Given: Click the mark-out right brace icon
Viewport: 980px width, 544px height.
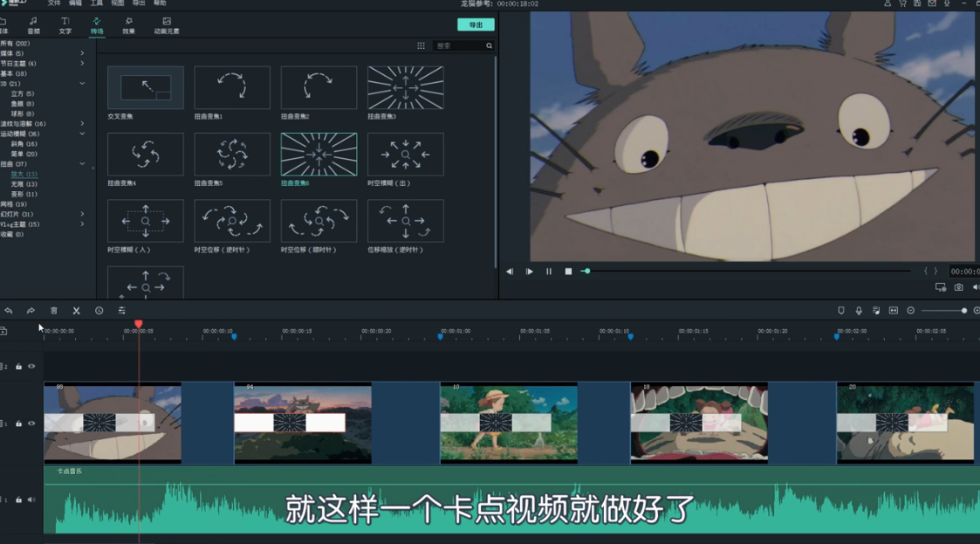Looking at the screenshot, I should tap(935, 271).
